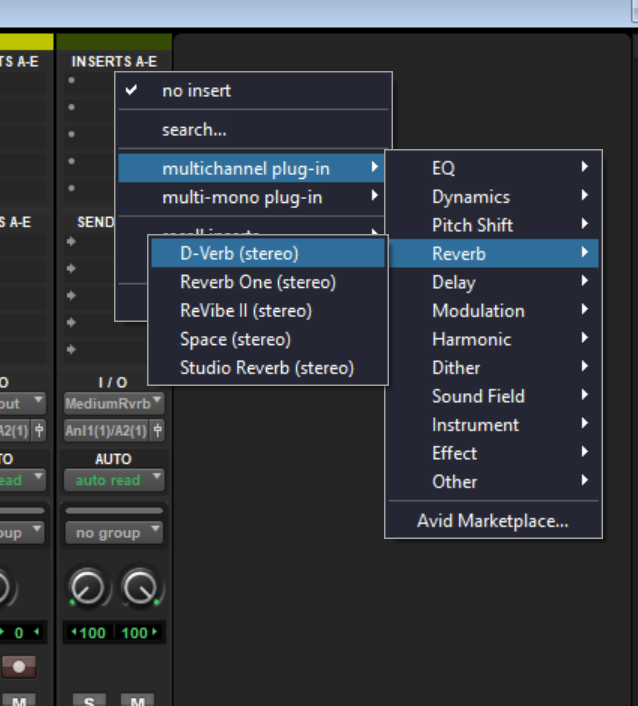Click search... in insert menu

click(x=194, y=130)
